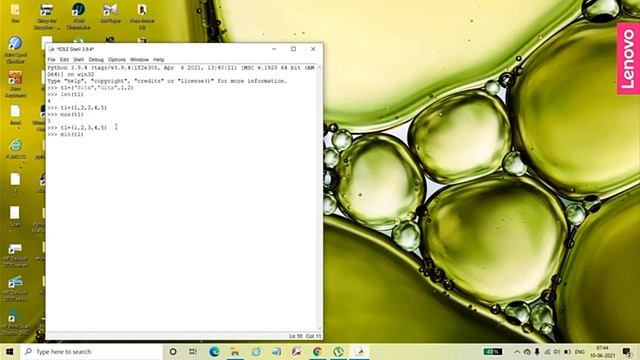Viewport: 640px width, 360px height.
Task: Open network status tray icon
Action: point(547,351)
